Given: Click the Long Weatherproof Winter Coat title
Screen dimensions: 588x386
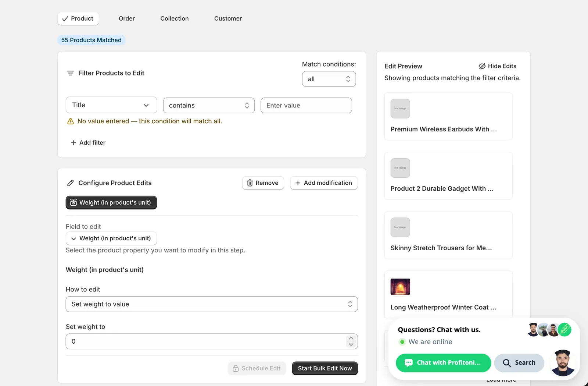Looking at the screenshot, I should pos(443,307).
